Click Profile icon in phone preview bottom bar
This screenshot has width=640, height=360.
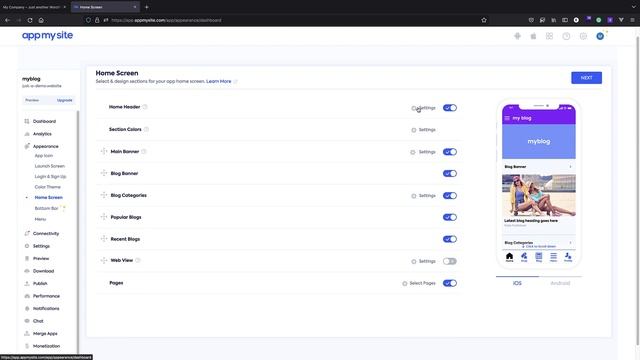pos(568,257)
